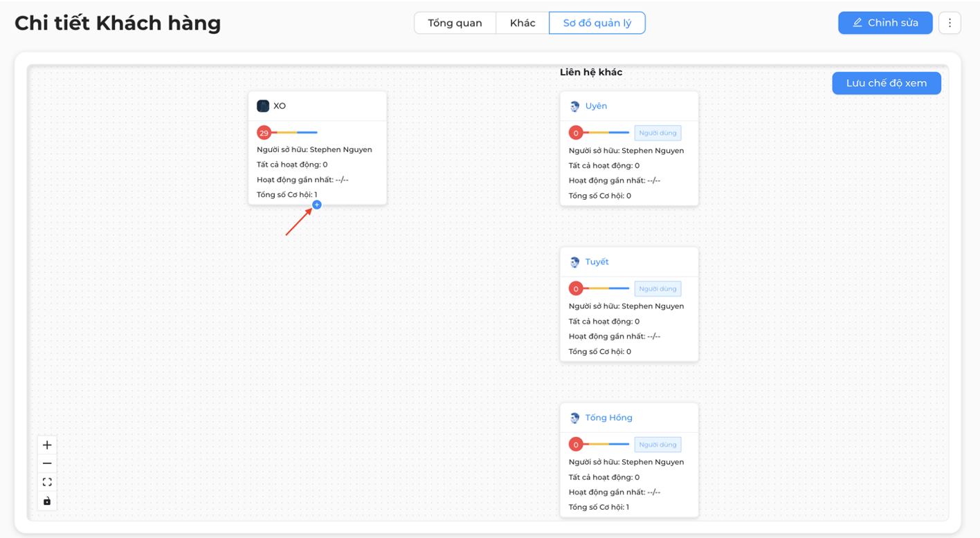Click 'Tổng số Cơ hội: 0' on Tuyết card
This screenshot has height=538, width=980.
(x=600, y=351)
